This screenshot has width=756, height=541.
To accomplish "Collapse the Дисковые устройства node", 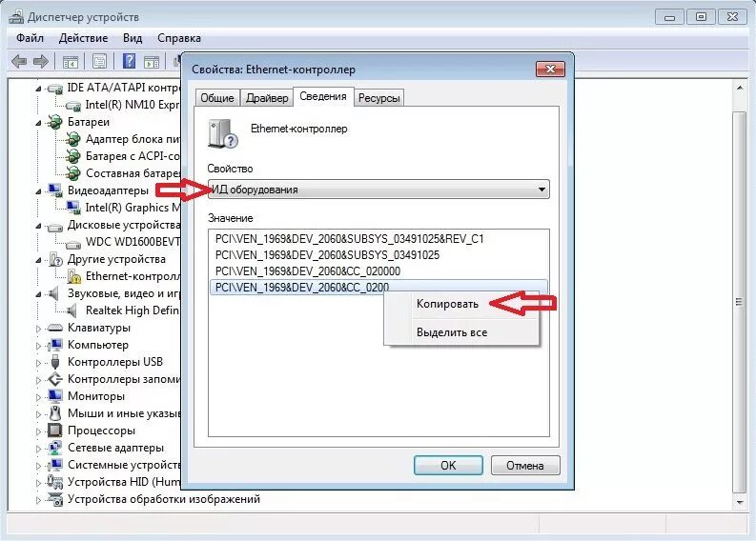I will 38,226.
